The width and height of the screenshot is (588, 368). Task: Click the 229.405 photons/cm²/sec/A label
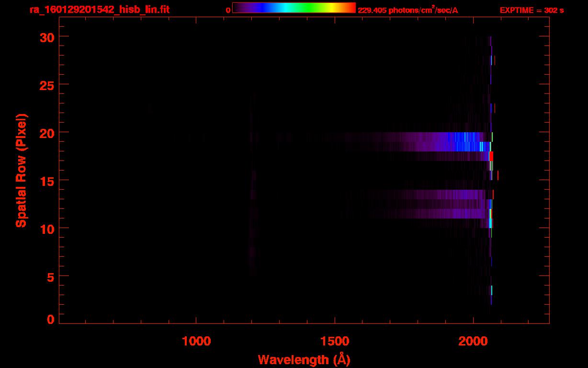(408, 10)
